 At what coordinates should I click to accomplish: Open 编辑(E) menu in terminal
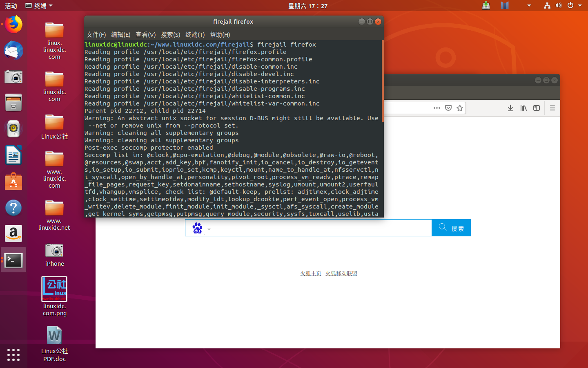121,35
